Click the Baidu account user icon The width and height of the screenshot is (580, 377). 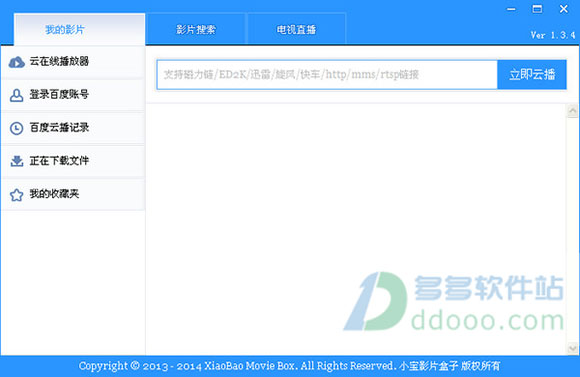[16, 95]
